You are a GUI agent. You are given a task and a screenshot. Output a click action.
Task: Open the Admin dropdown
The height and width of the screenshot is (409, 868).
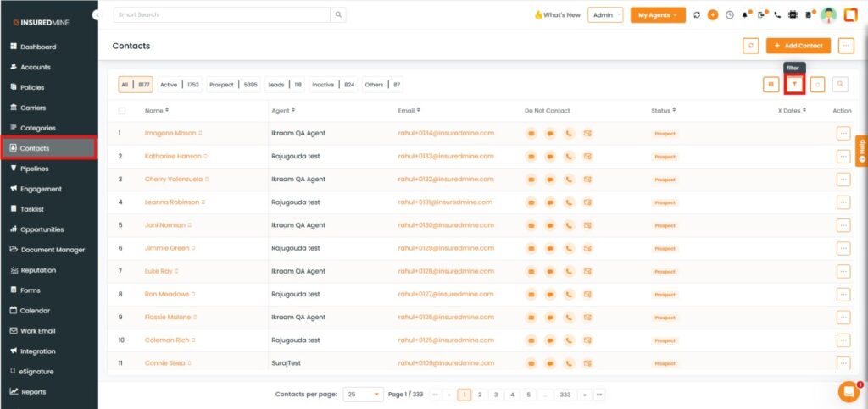point(606,15)
